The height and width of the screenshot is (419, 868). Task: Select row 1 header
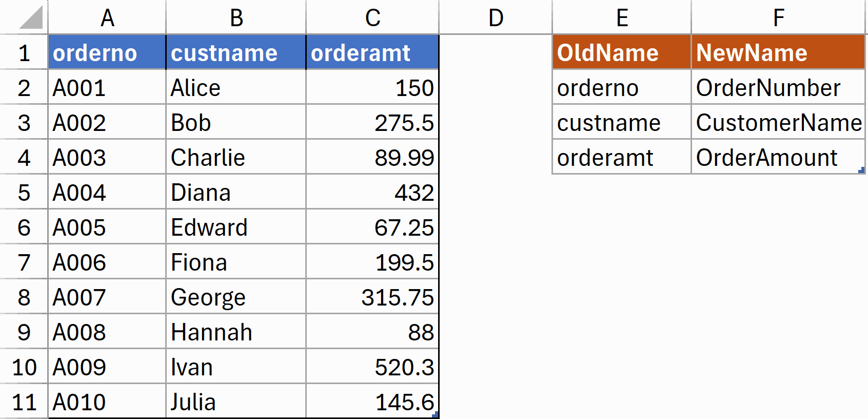click(x=23, y=52)
